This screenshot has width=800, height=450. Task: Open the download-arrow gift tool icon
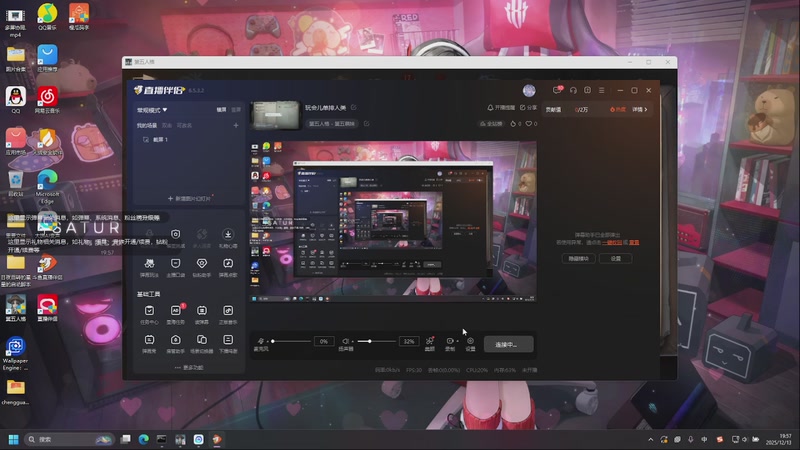(x=228, y=234)
